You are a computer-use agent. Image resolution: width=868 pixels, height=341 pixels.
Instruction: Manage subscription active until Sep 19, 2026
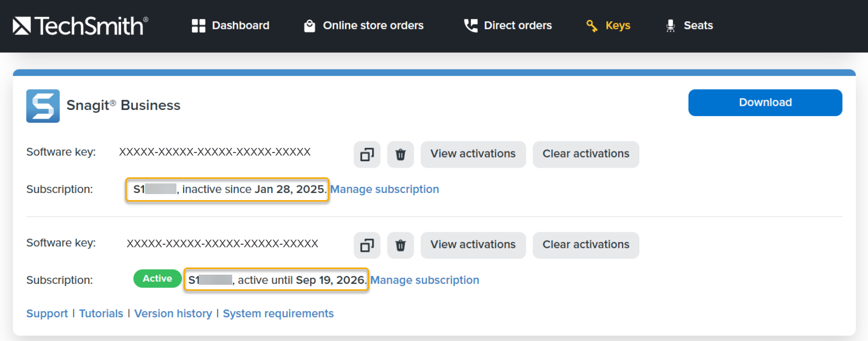pyautogui.click(x=424, y=280)
